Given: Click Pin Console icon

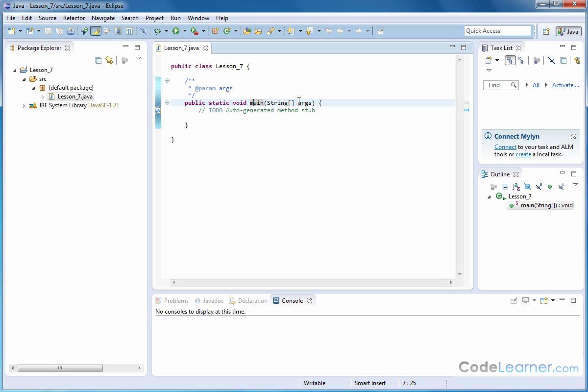Looking at the screenshot, I should click(514, 300).
